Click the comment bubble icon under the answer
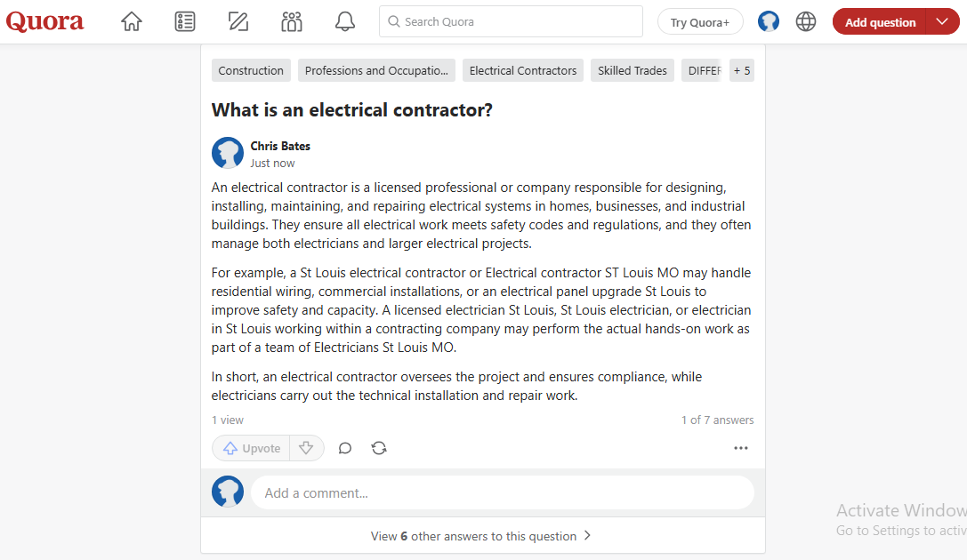The height and width of the screenshot is (560, 967). point(345,448)
